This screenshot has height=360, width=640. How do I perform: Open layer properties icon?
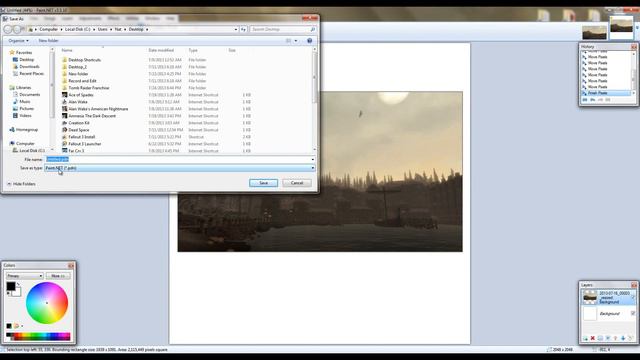pyautogui.click(x=631, y=338)
